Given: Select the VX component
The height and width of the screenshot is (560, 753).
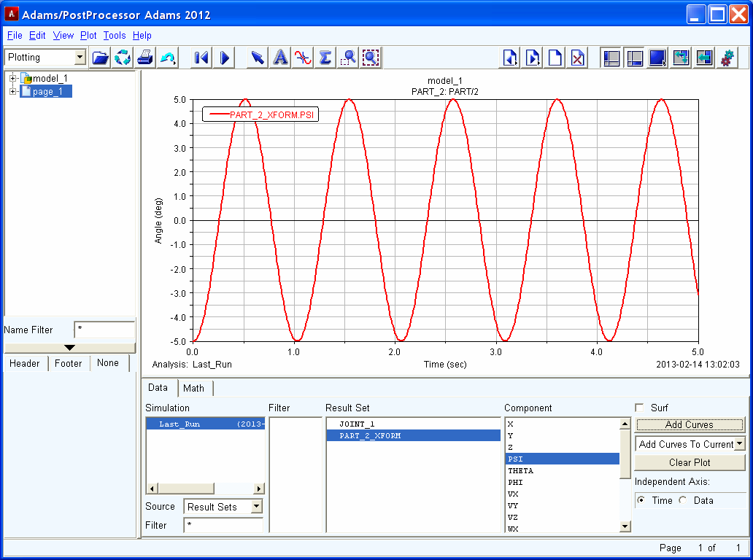Looking at the screenshot, I should tap(563, 494).
